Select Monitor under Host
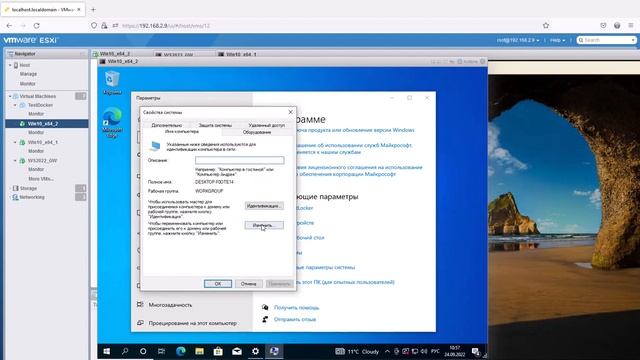 [x=27, y=84]
